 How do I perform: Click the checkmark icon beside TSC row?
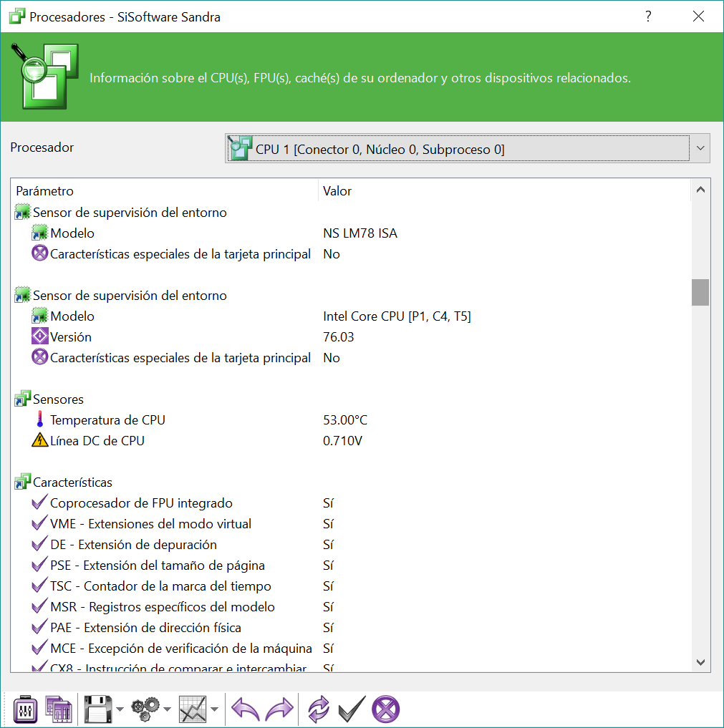click(x=39, y=585)
